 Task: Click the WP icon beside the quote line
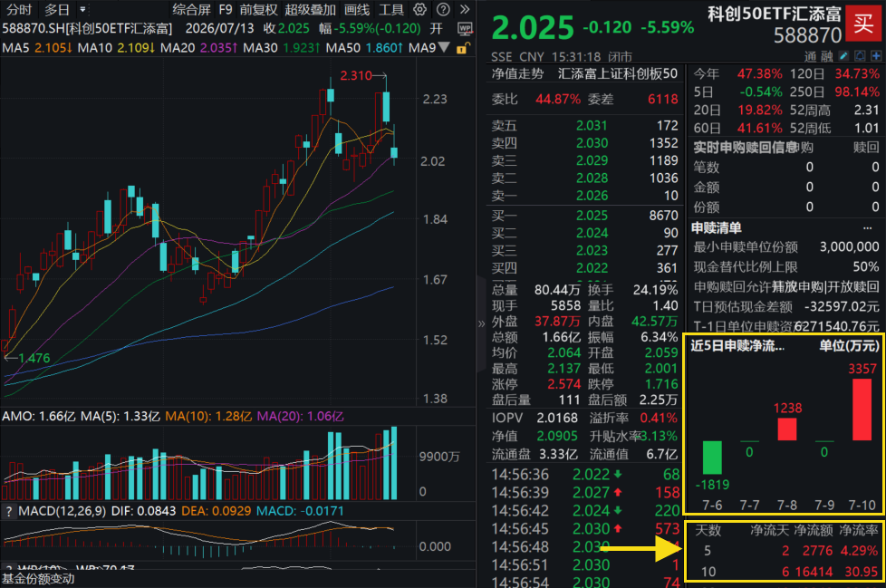(465, 28)
